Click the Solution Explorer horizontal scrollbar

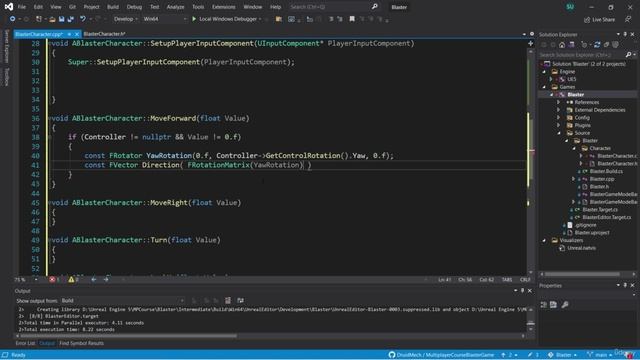[x=588, y=274]
